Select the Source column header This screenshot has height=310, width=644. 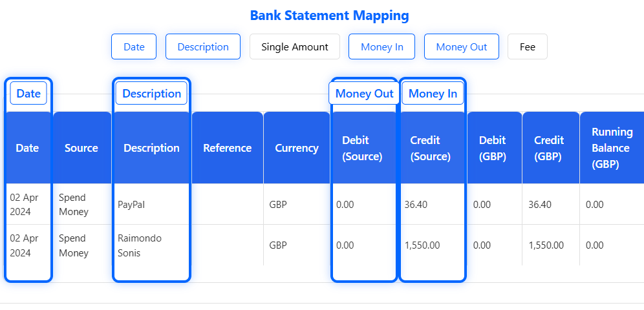[81, 148]
